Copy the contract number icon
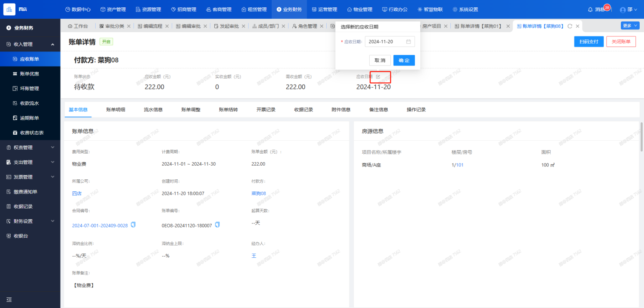Image resolution: width=644 pixels, height=308 pixels. pos(133,225)
